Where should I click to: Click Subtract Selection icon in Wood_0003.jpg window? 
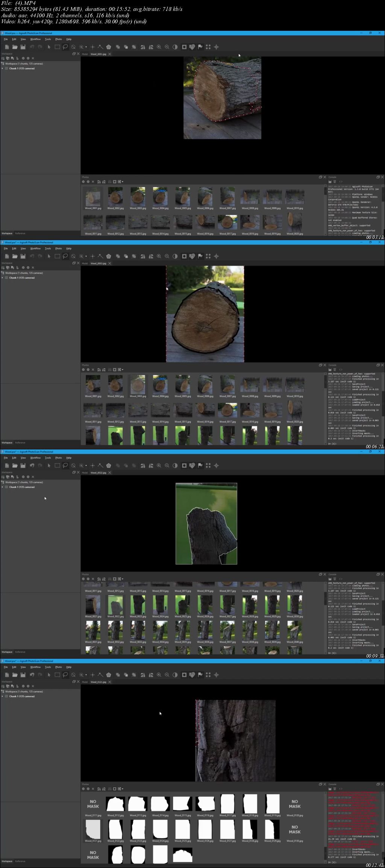click(126, 256)
